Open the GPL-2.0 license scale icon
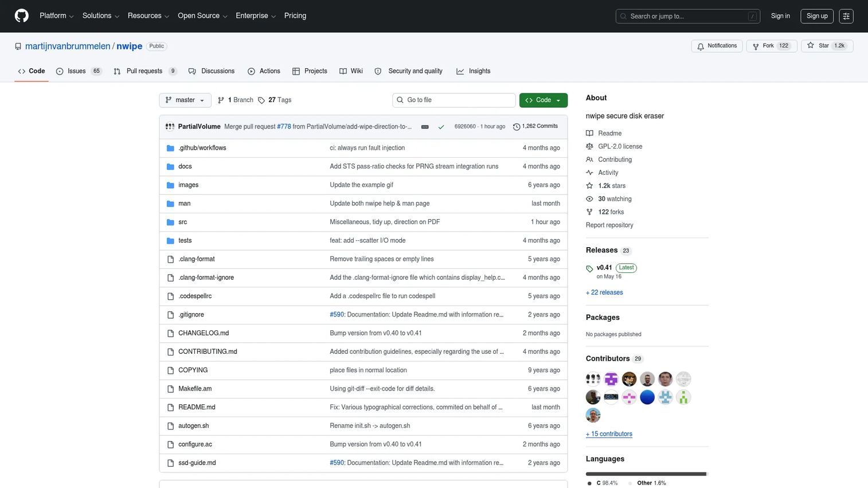The height and width of the screenshot is (488, 868). (x=589, y=146)
